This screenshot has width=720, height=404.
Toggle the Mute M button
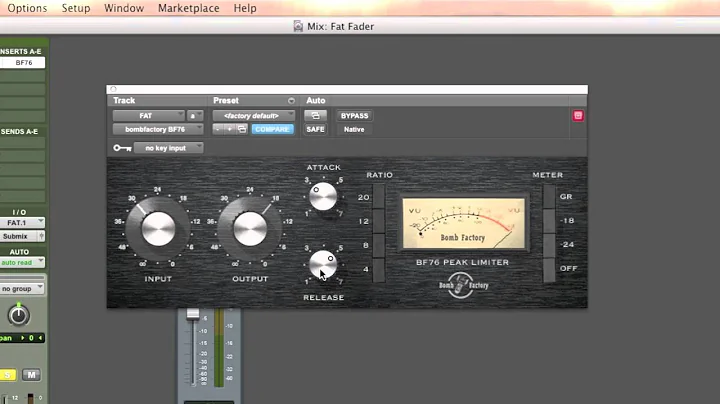click(31, 375)
